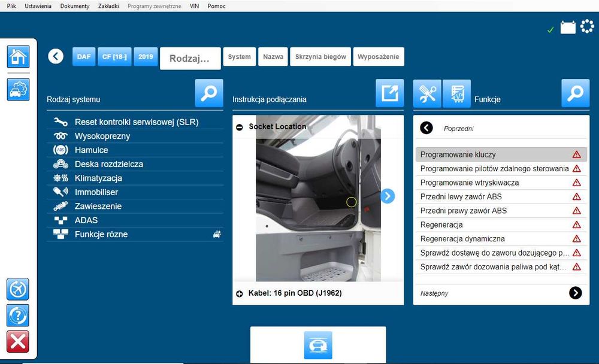
Task: Select the Wyposażenie tab
Action: [x=379, y=56]
